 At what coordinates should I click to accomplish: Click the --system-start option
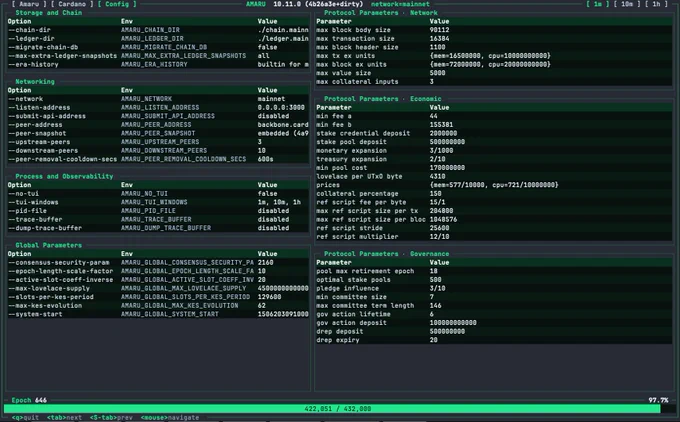pos(35,314)
